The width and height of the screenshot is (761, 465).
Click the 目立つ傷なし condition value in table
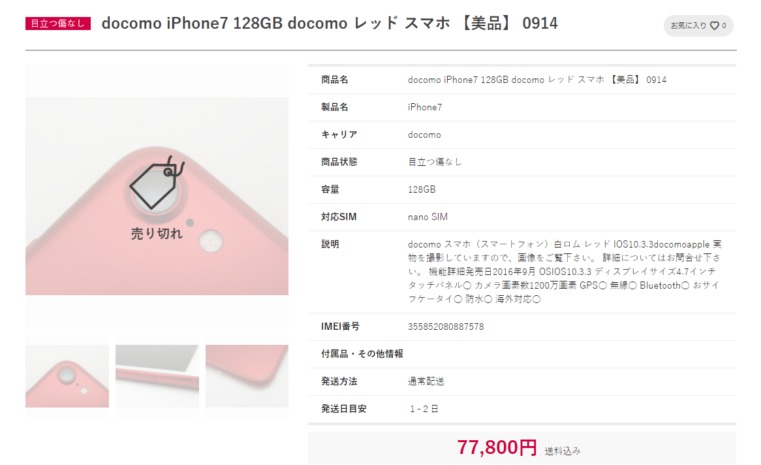(434, 162)
